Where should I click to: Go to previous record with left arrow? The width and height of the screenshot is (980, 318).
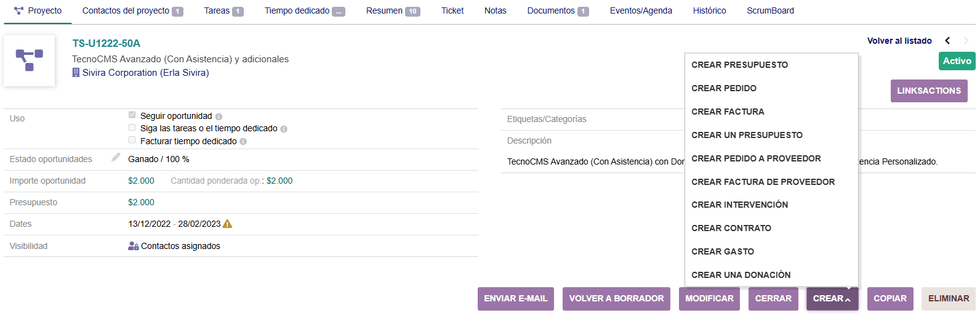tap(947, 41)
